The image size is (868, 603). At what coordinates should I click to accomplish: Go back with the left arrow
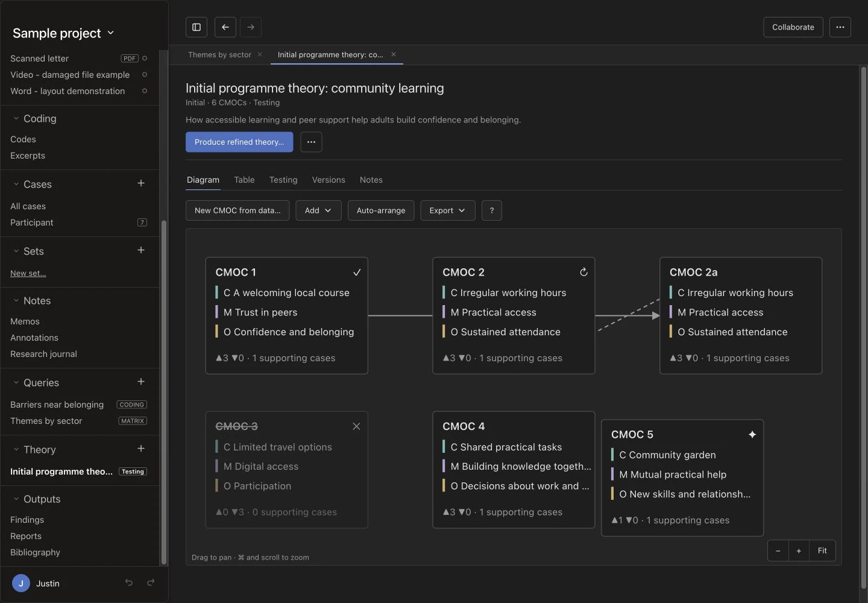(x=225, y=27)
